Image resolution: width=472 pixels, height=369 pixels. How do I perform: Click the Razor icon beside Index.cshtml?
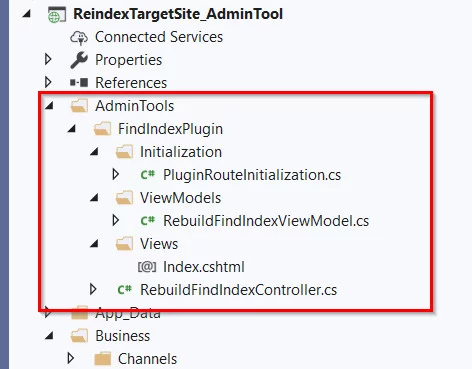[147, 267]
